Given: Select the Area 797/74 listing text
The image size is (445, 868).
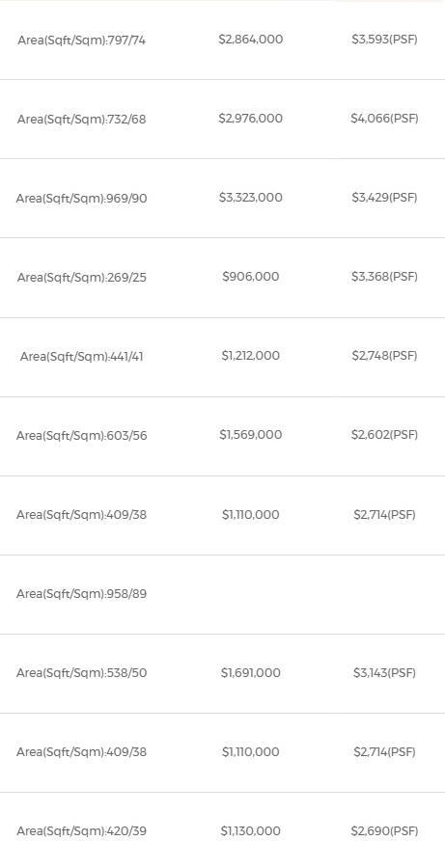Looking at the screenshot, I should 81,41.
